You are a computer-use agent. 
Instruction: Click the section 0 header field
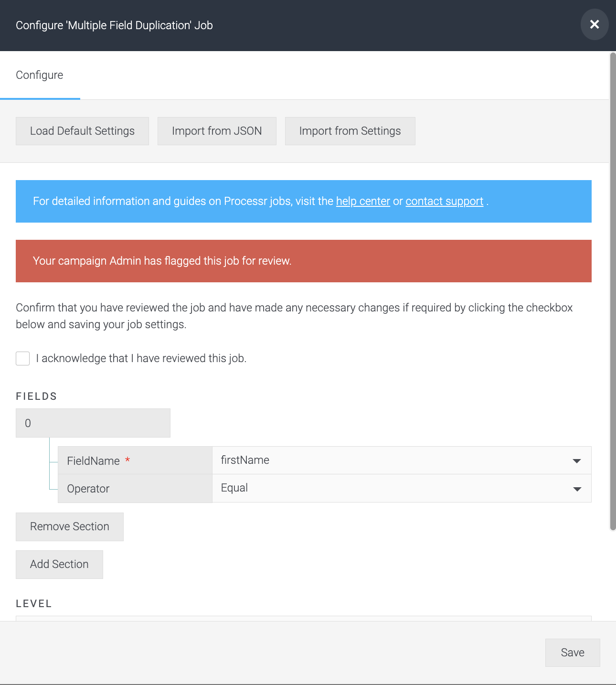point(93,423)
